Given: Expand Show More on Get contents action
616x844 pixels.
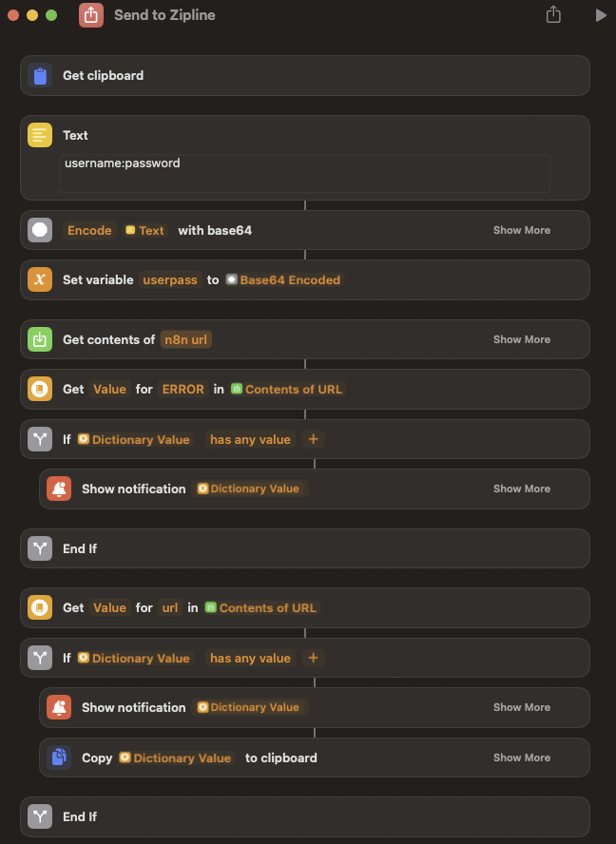Looking at the screenshot, I should point(521,339).
